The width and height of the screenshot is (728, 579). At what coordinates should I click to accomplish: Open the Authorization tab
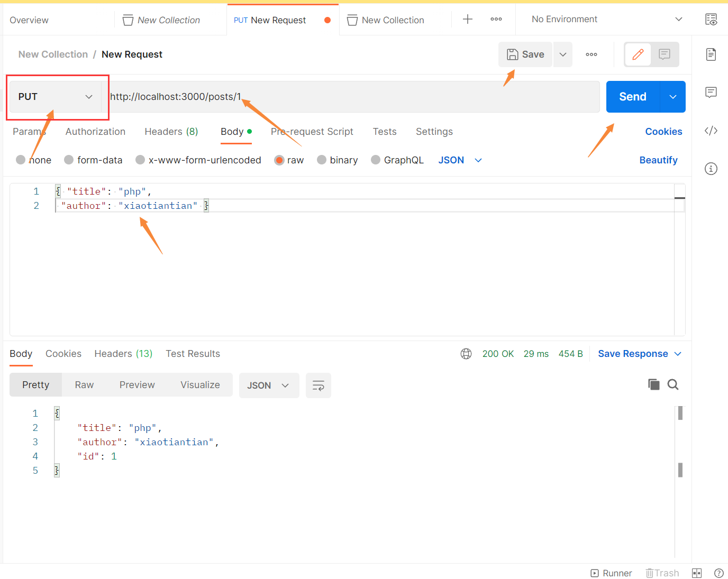point(95,132)
